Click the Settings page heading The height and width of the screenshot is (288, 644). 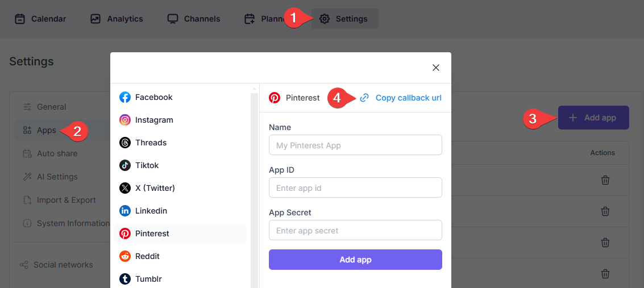[32, 61]
